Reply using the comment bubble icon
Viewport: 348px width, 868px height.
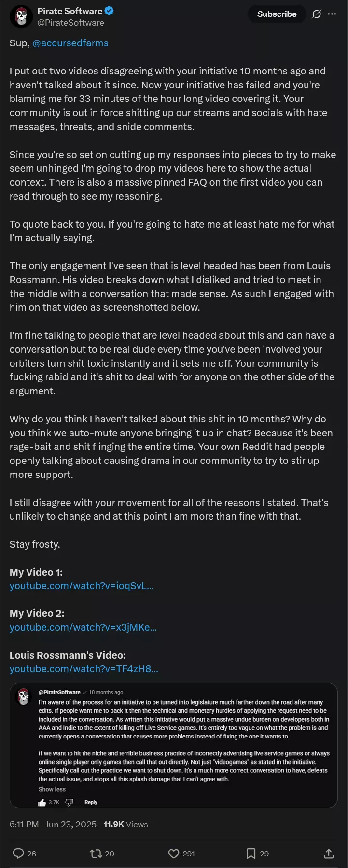pyautogui.click(x=18, y=854)
